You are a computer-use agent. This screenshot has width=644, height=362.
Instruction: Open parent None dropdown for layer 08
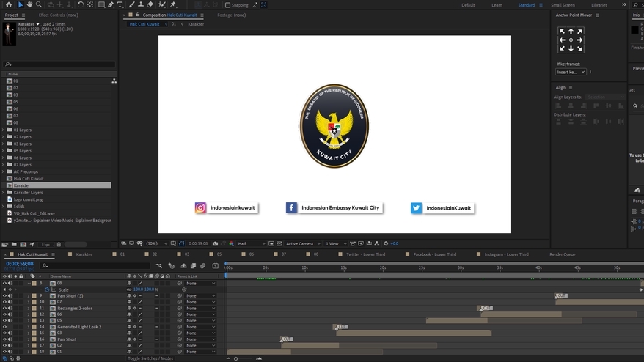pos(200,283)
